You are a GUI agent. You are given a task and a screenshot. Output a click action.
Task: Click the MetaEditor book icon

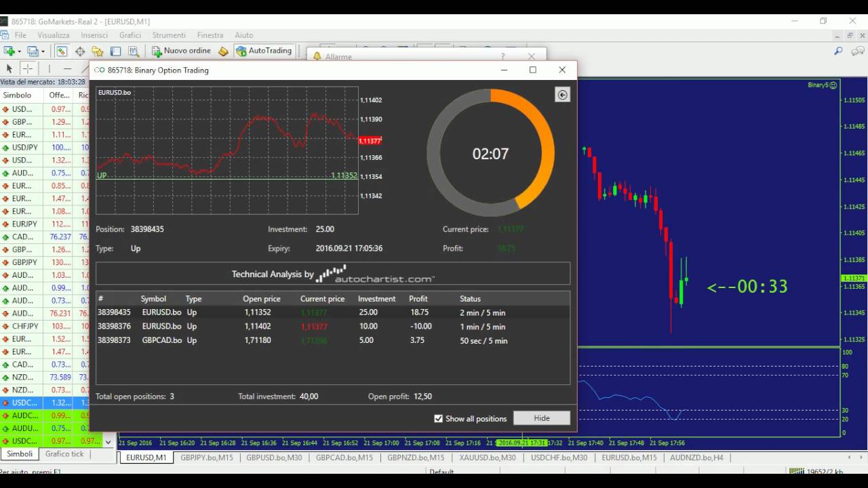[x=223, y=51]
